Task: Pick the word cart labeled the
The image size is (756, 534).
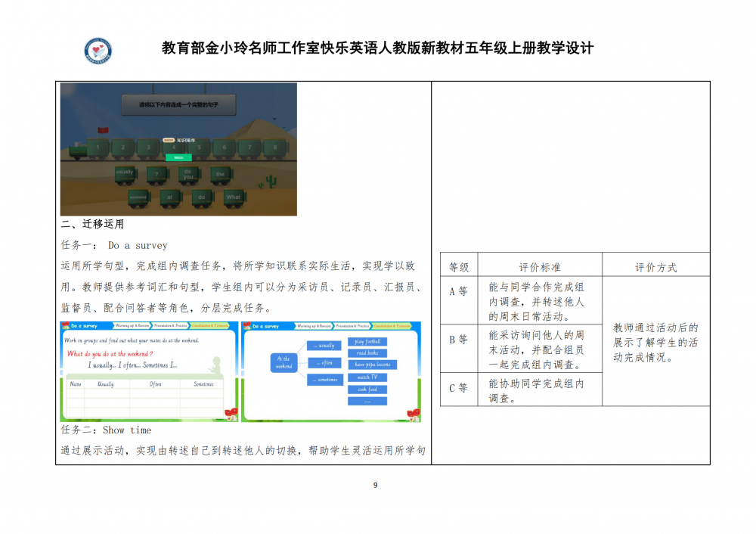Action: point(221,175)
